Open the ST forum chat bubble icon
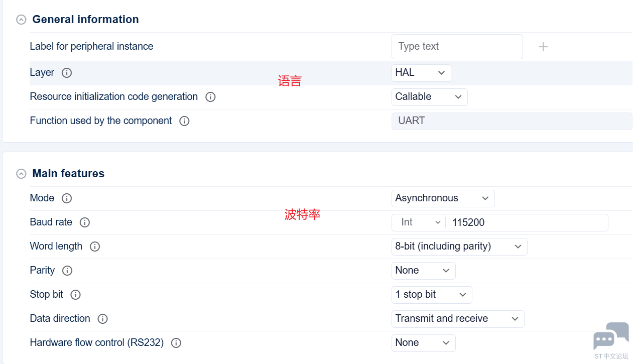This screenshot has width=633, height=364. pos(611,336)
